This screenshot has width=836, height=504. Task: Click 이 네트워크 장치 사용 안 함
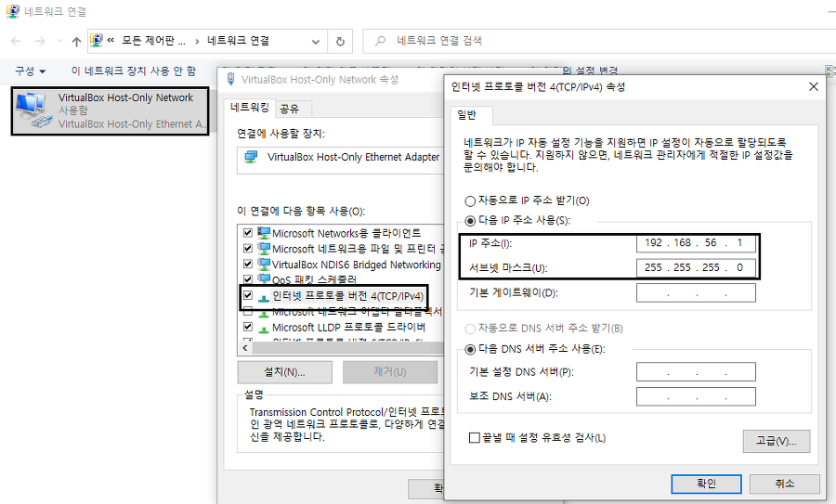click(x=133, y=71)
